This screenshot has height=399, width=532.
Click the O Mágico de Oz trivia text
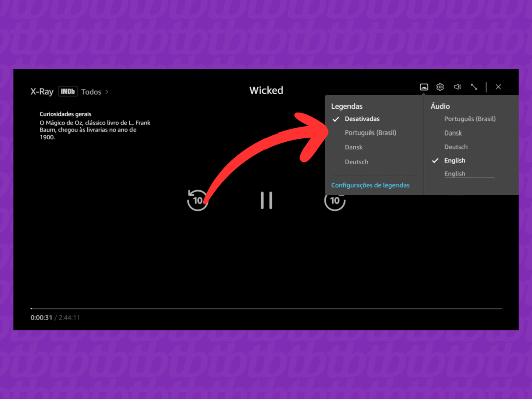coord(95,130)
